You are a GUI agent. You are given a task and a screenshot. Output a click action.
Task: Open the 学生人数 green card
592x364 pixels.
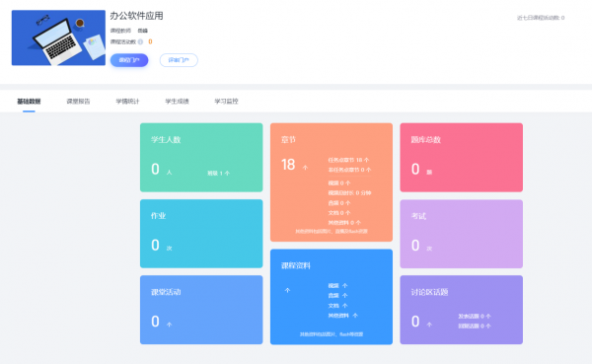point(201,158)
